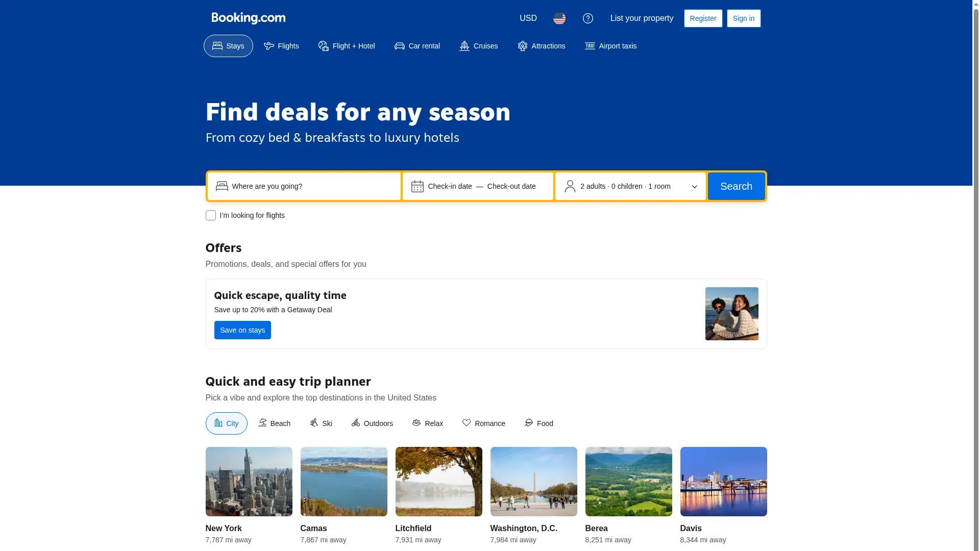Image resolution: width=980 pixels, height=551 pixels.
Task: Click the Save on stays button
Action: coord(242,330)
